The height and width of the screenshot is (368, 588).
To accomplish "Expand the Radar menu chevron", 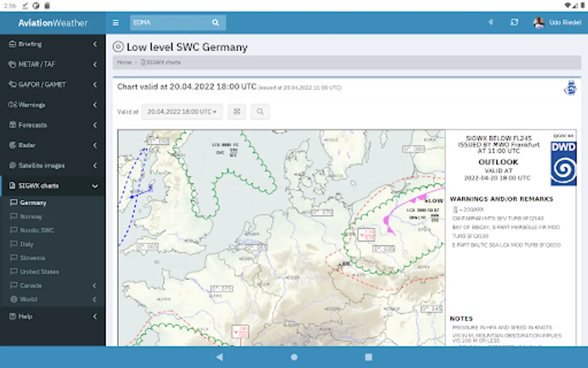I will (x=95, y=146).
